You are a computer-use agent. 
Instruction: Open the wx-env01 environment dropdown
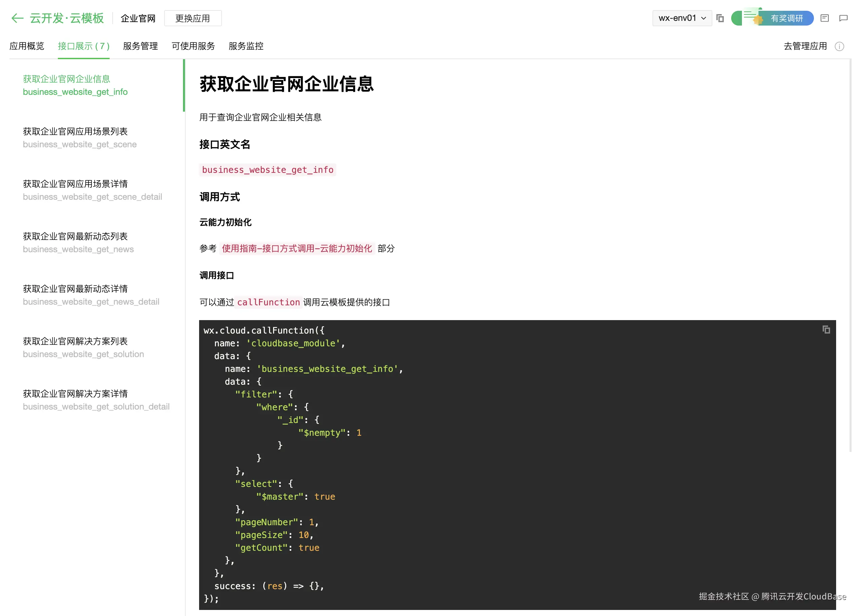682,18
